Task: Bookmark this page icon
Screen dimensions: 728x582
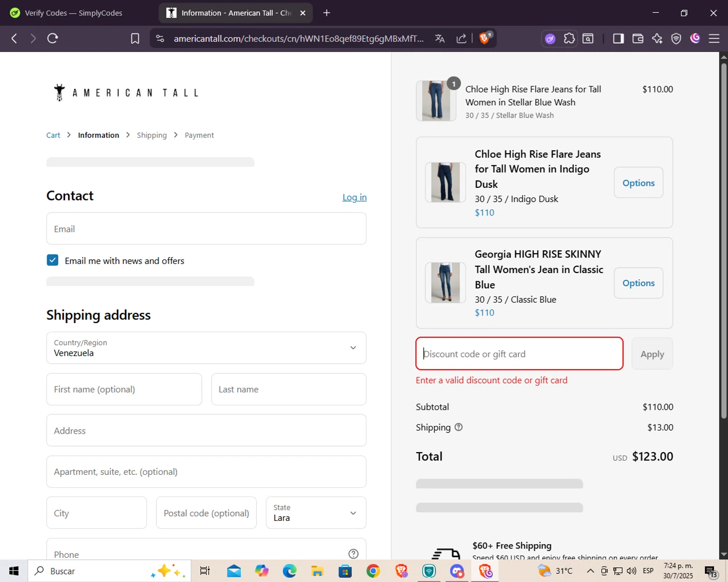Action: click(135, 38)
